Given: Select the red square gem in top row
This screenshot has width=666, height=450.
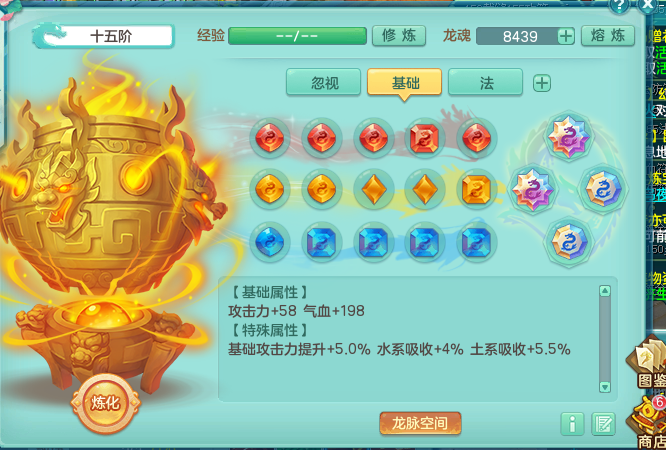Looking at the screenshot, I should (424, 138).
